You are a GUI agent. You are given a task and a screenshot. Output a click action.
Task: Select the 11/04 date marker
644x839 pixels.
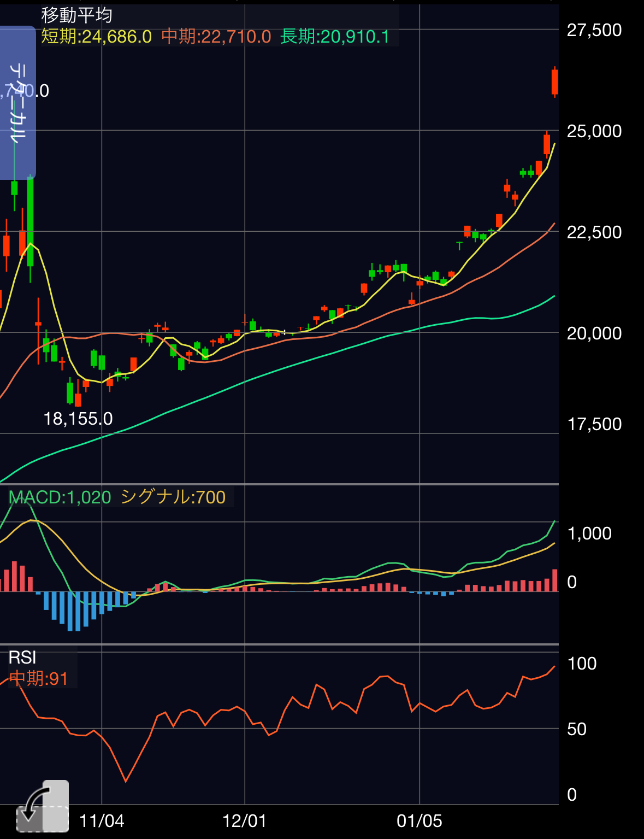tap(102, 821)
